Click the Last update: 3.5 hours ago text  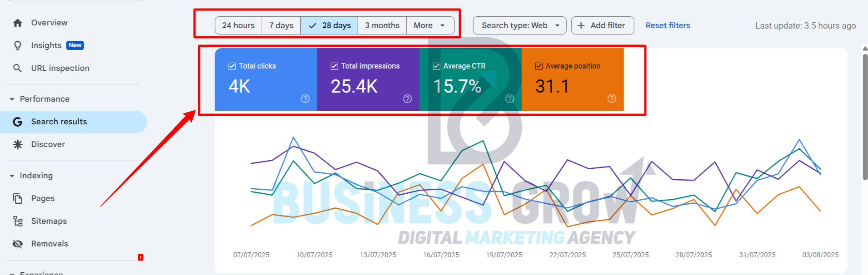tap(805, 26)
